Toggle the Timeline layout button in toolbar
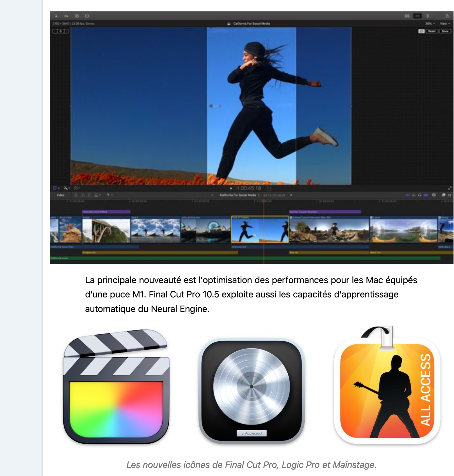The width and height of the screenshot is (454, 476). coord(417,16)
